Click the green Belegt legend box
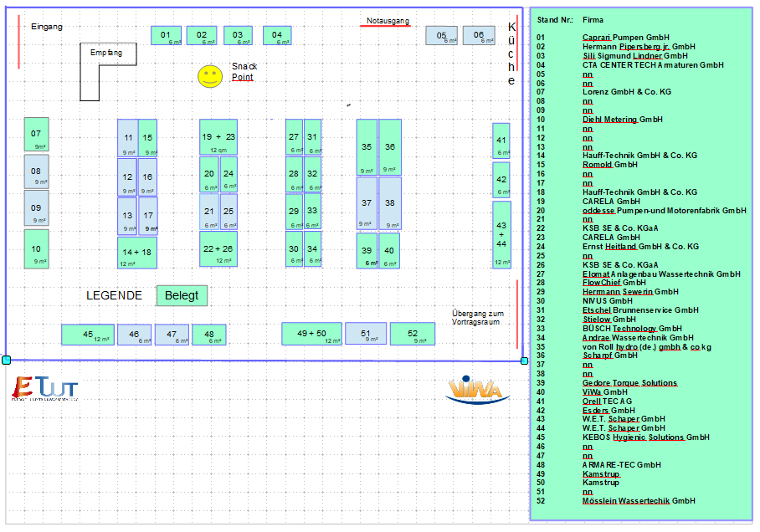 pyautogui.click(x=182, y=295)
